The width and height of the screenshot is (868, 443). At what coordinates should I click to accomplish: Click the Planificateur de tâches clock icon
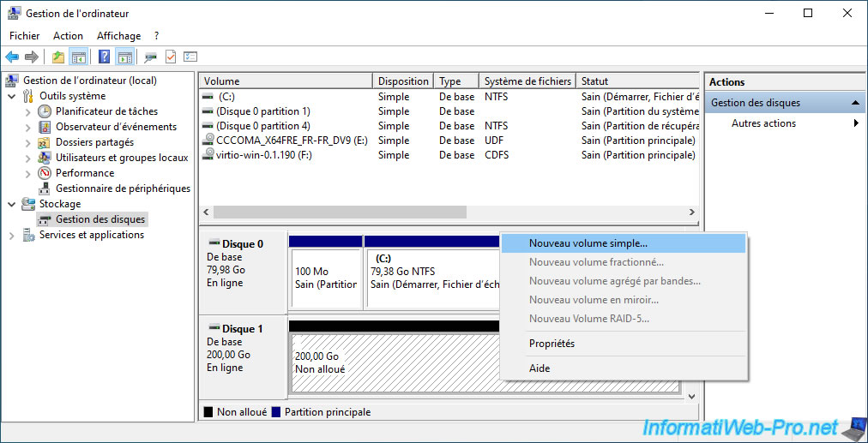pyautogui.click(x=45, y=111)
